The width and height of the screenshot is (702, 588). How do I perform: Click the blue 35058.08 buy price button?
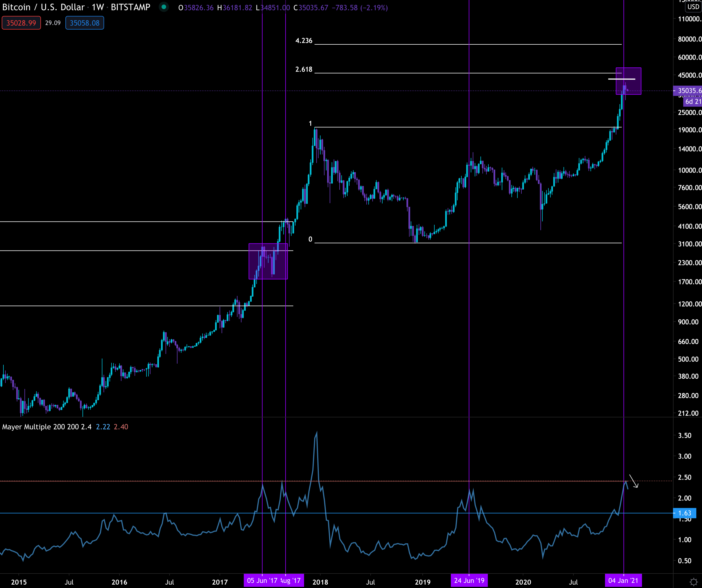(x=84, y=23)
